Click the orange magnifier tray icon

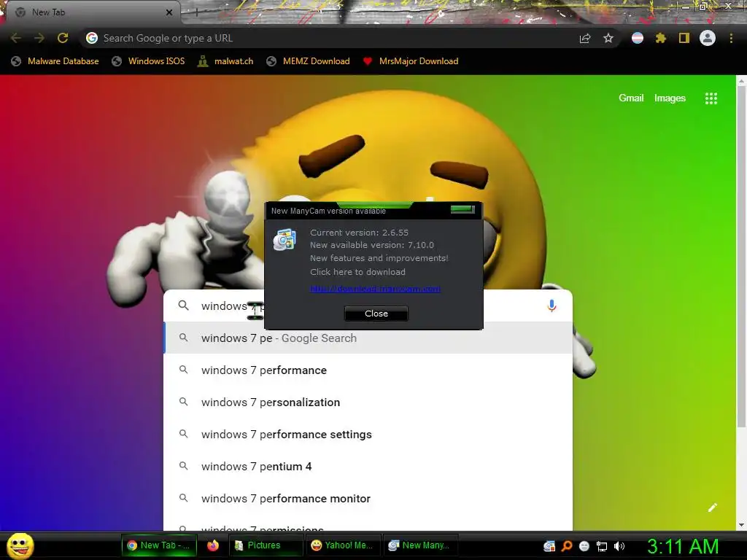[x=567, y=546]
